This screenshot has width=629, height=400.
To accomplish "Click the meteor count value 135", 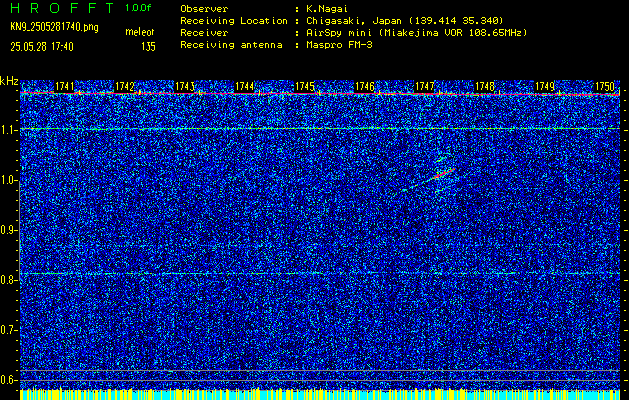I will [x=148, y=47].
